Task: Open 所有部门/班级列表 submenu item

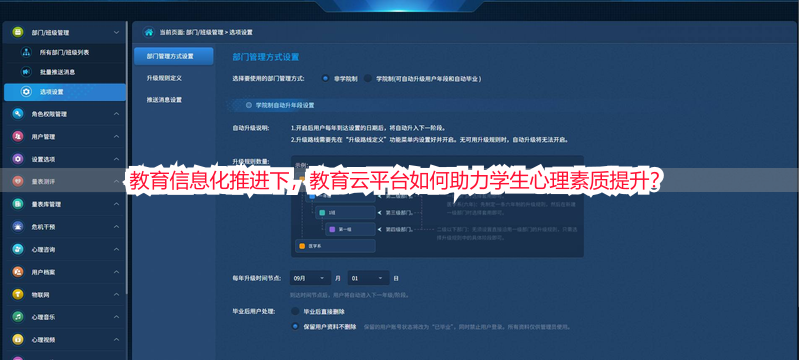Action: (64, 52)
